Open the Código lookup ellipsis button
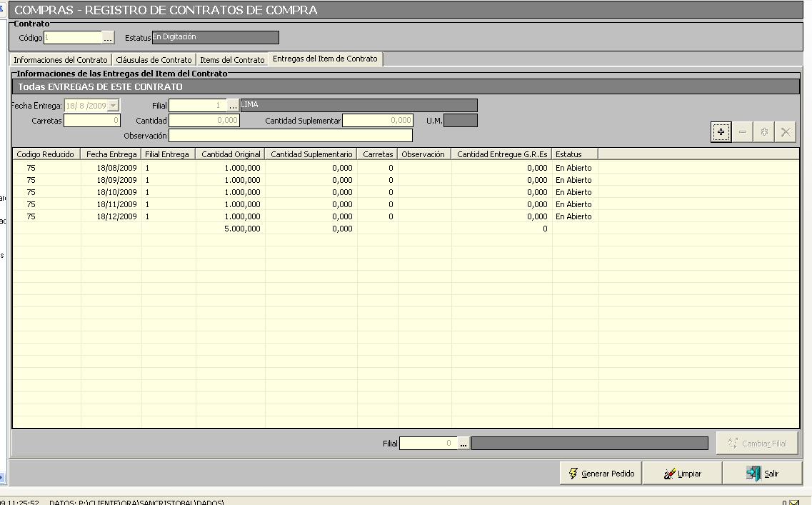This screenshot has width=812, height=505. point(108,38)
